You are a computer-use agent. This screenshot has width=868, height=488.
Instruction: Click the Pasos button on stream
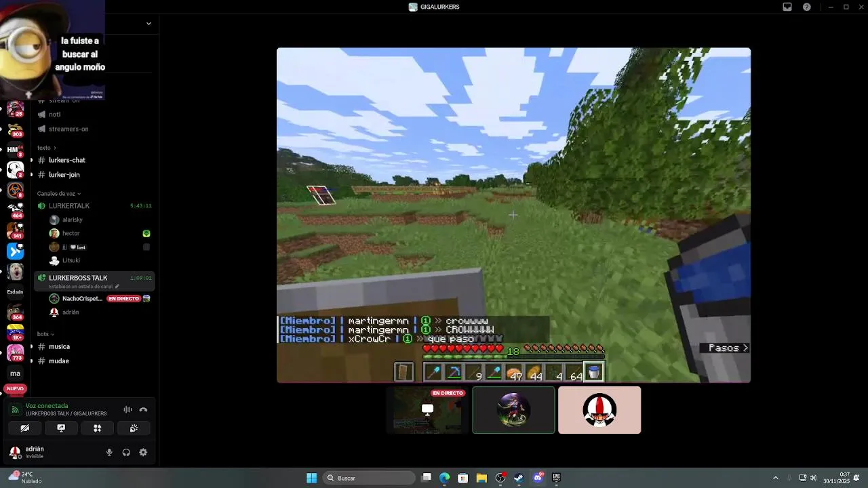tap(726, 348)
